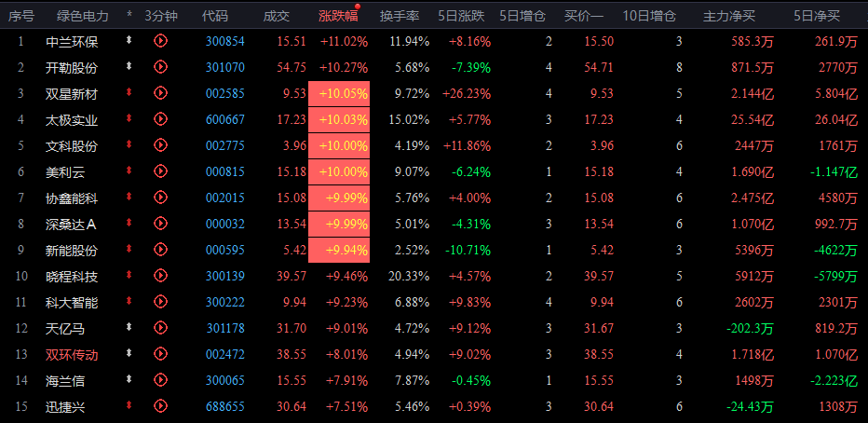Toggle star marker for 海兰信
This screenshot has height=423, width=868.
pos(129,379)
